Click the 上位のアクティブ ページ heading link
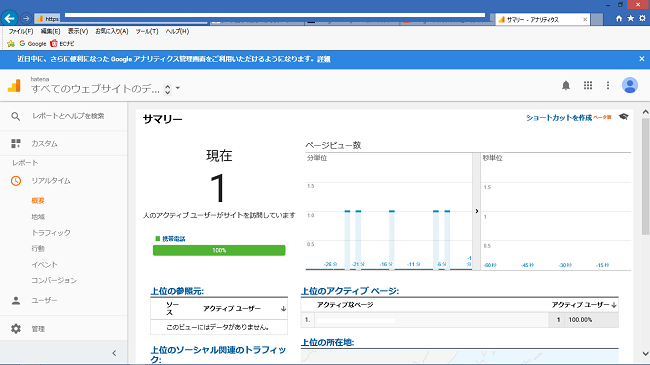Screen dimensions: 650x365 click(349, 291)
